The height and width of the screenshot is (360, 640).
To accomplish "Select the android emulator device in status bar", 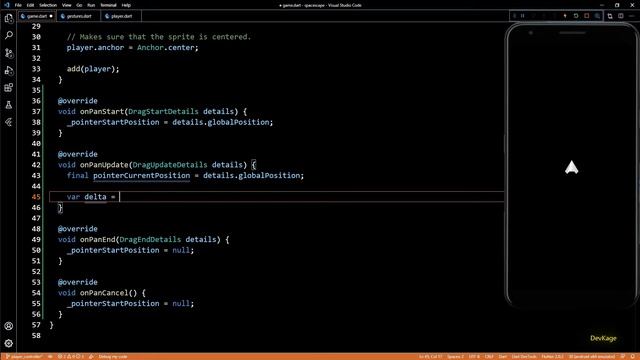I will coord(591,356).
